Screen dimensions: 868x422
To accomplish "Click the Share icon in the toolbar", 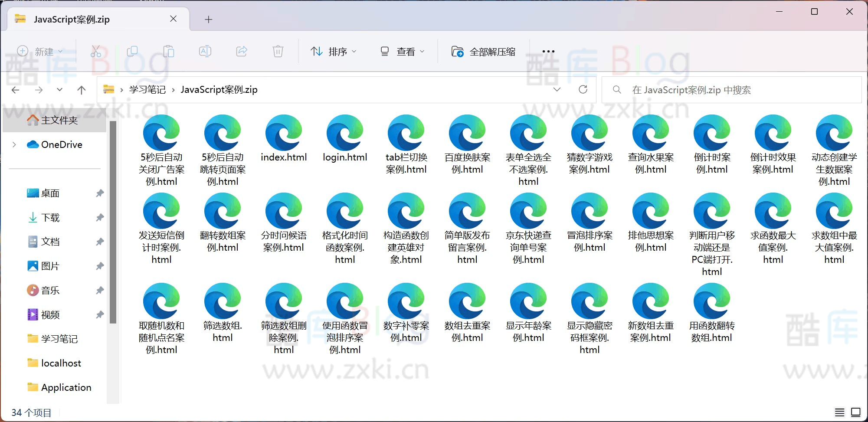I will tap(241, 51).
